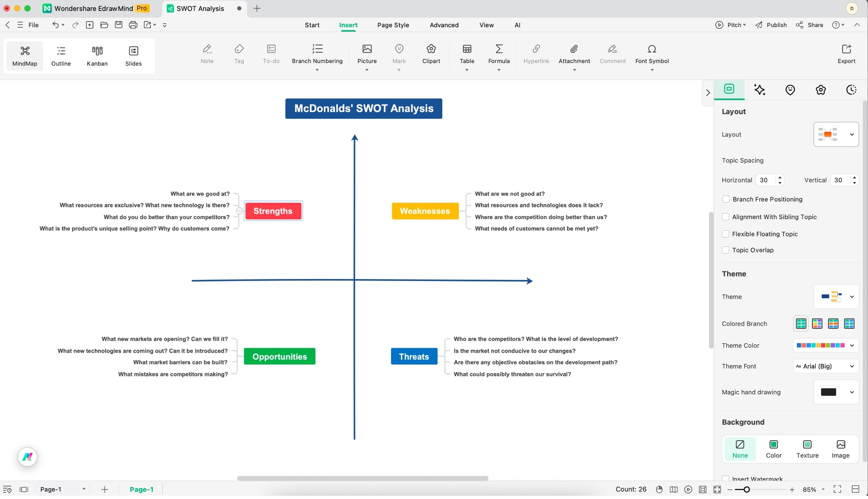The width and height of the screenshot is (868, 499).
Task: Open the emoji mark panel tab
Action: 790,90
